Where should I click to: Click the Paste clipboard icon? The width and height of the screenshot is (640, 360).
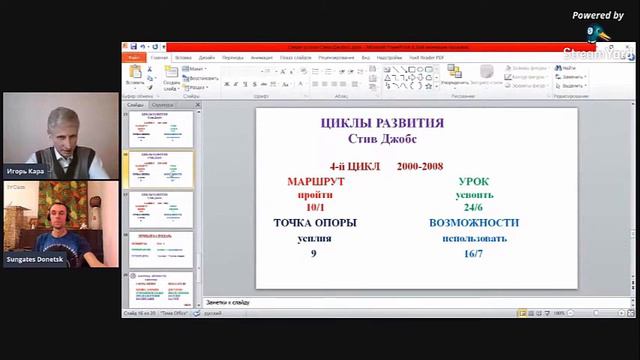135,72
